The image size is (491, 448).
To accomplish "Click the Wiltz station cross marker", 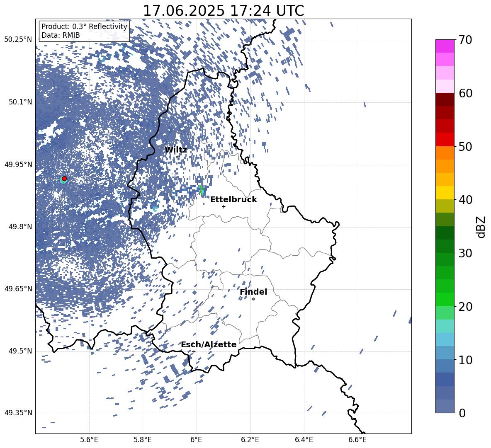I will 178,157.
